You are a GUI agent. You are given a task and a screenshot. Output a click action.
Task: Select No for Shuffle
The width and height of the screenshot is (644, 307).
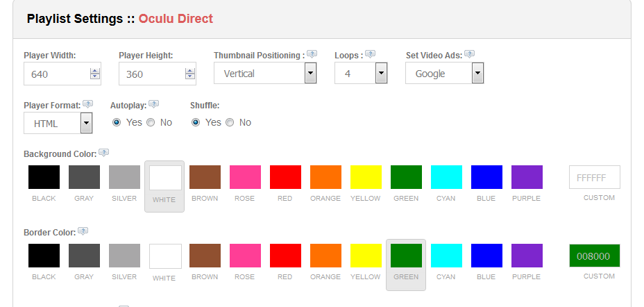pyautogui.click(x=230, y=122)
